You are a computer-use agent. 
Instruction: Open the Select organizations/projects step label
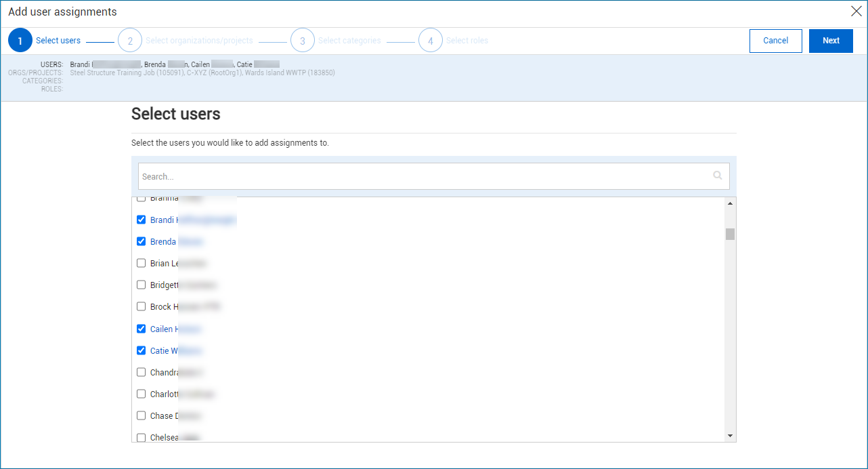coord(199,40)
